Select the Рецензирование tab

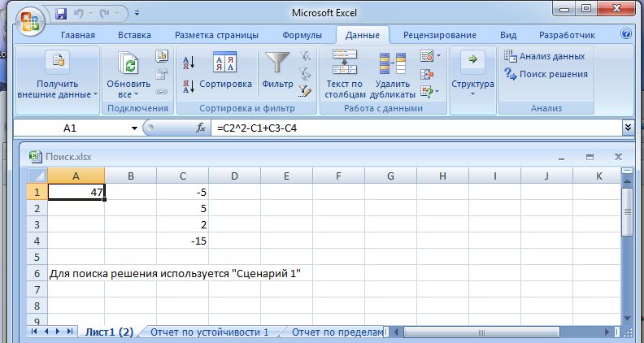[439, 35]
